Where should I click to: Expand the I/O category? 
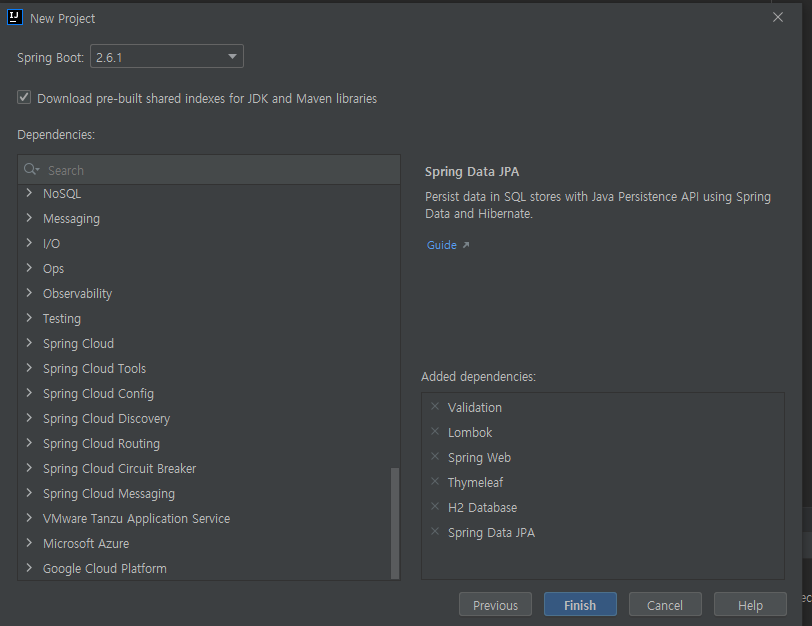point(30,243)
